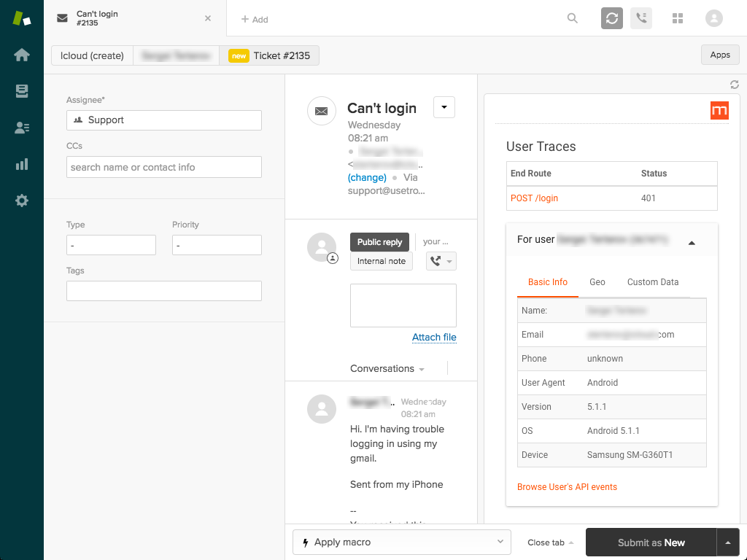Open the Home dashboard from the sidebar
This screenshot has height=560, width=747.
[22, 54]
